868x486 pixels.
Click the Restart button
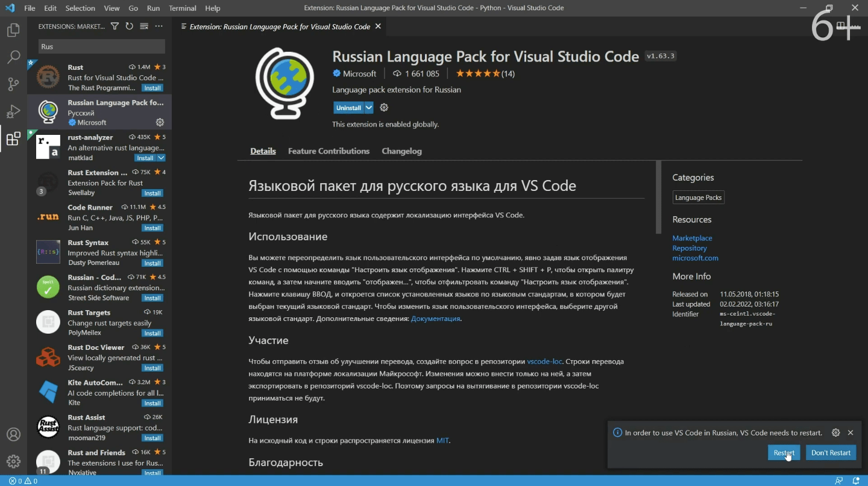(x=784, y=453)
